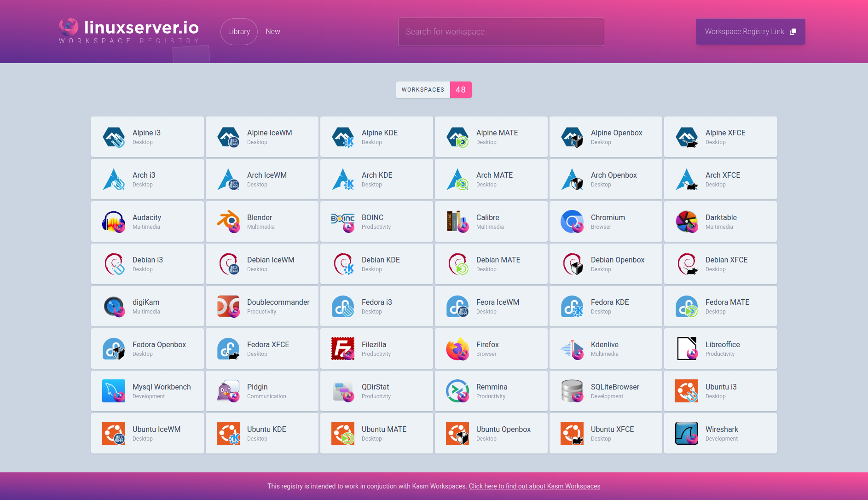
Task: Click the Pidgin bird icon
Action: pos(228,391)
